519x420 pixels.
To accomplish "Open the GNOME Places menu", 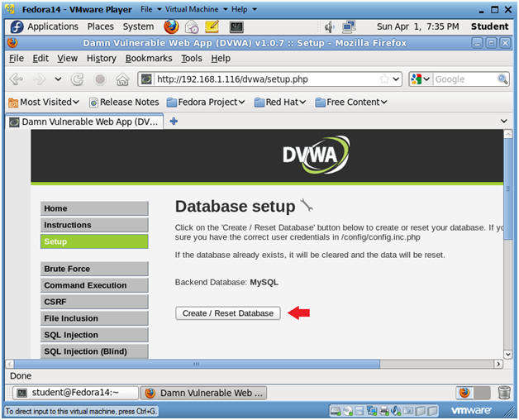I will pos(100,26).
